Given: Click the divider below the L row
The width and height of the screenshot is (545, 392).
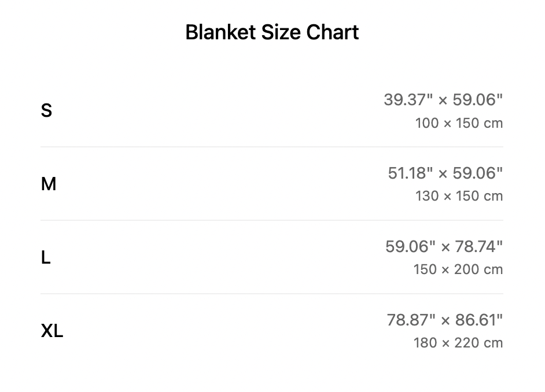Looking at the screenshot, I should [x=272, y=294].
